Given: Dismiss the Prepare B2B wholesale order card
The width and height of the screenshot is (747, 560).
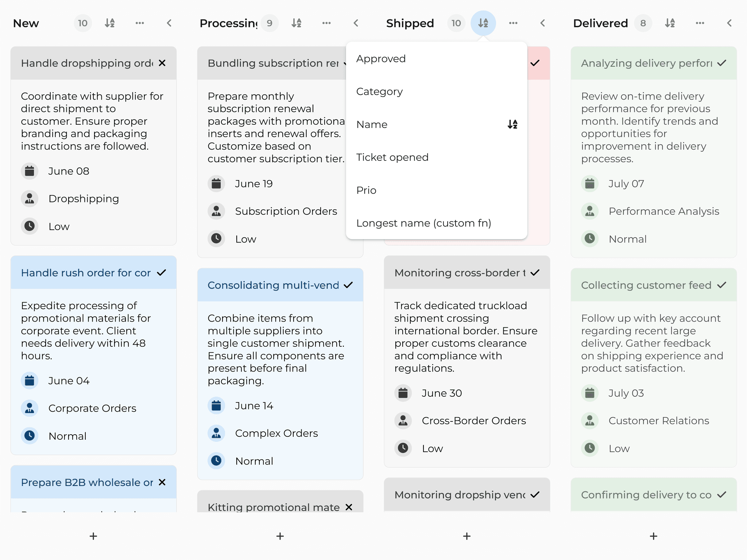Looking at the screenshot, I should pos(162,482).
